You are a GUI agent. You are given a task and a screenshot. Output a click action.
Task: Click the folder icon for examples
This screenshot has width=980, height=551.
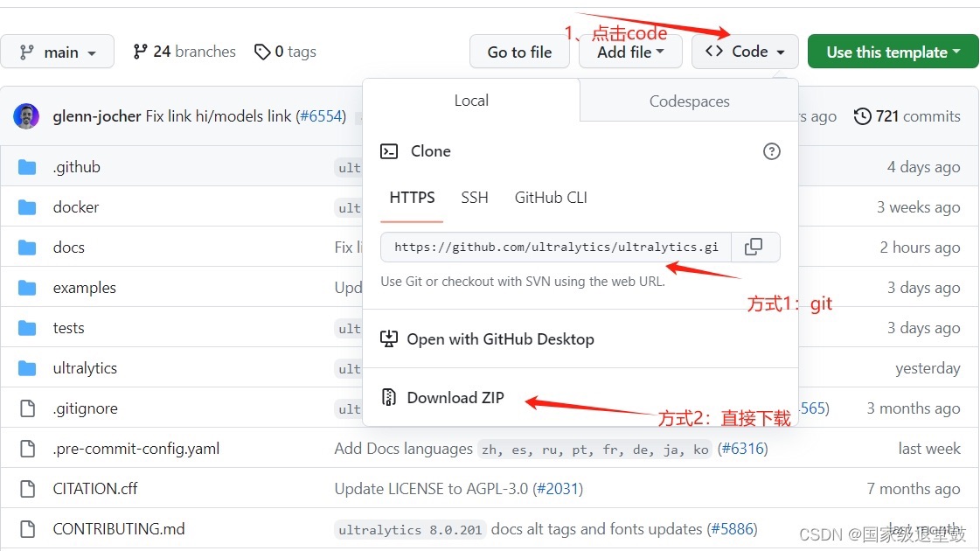(x=27, y=288)
